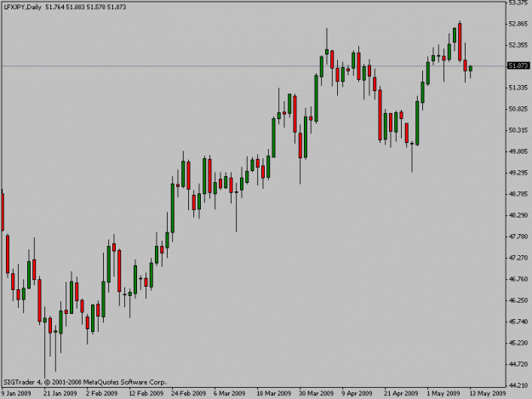Select the 50.825 price level label
The height and width of the screenshot is (399, 532).
pos(518,109)
